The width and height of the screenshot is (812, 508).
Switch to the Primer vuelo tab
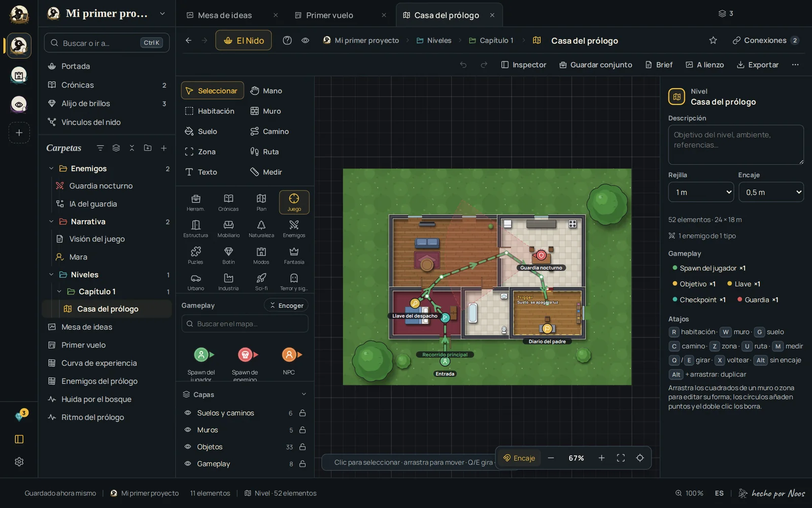329,15
